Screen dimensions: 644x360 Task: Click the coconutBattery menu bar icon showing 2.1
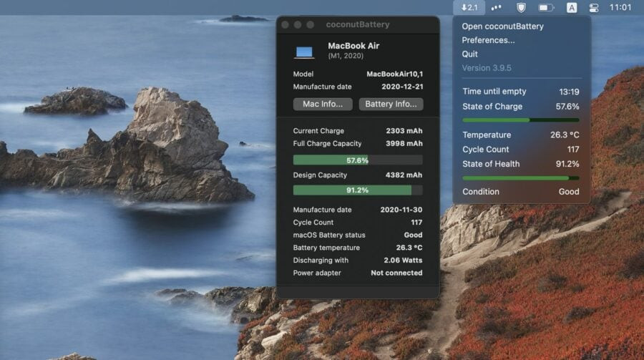coord(469,7)
